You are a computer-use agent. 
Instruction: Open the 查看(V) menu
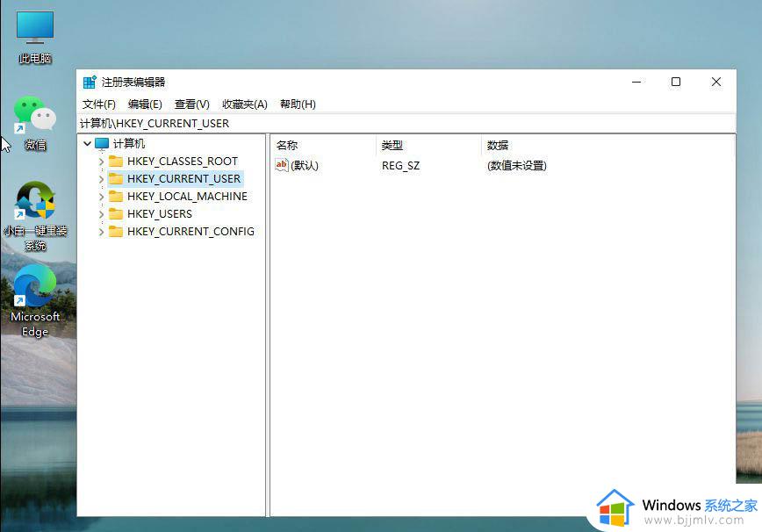click(192, 104)
